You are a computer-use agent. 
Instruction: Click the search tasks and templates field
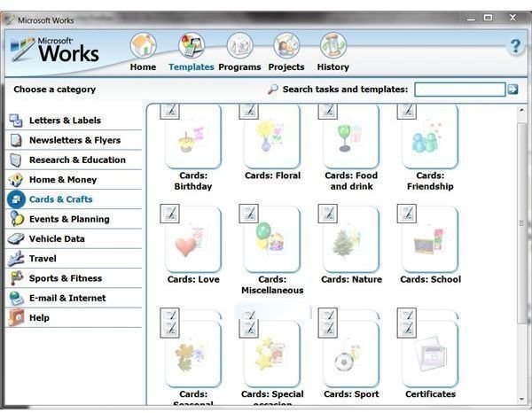460,90
